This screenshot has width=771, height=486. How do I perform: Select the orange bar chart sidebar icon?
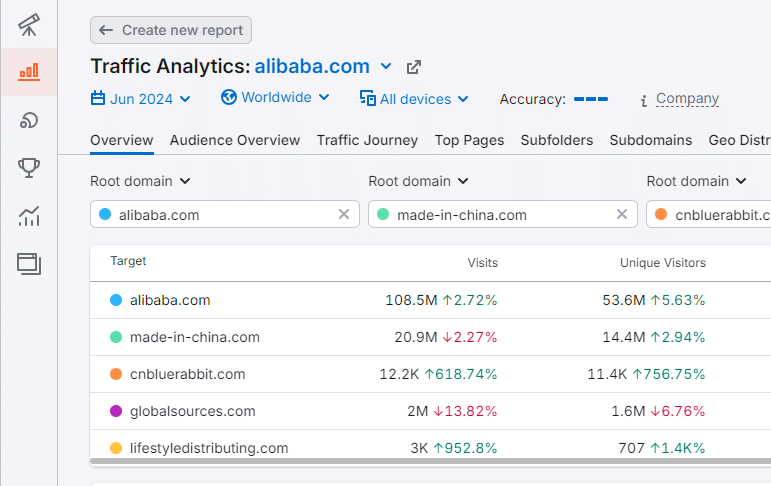pyautogui.click(x=29, y=72)
